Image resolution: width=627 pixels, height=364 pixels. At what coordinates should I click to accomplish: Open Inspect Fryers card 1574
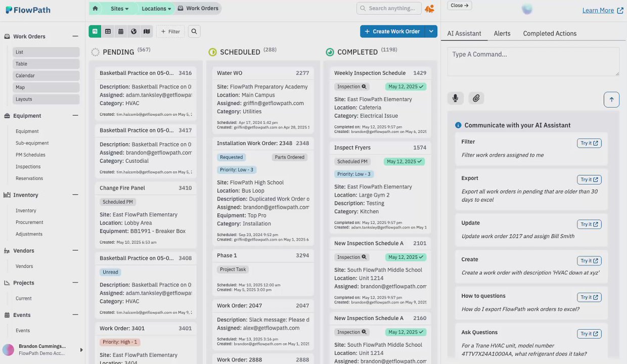(380, 188)
